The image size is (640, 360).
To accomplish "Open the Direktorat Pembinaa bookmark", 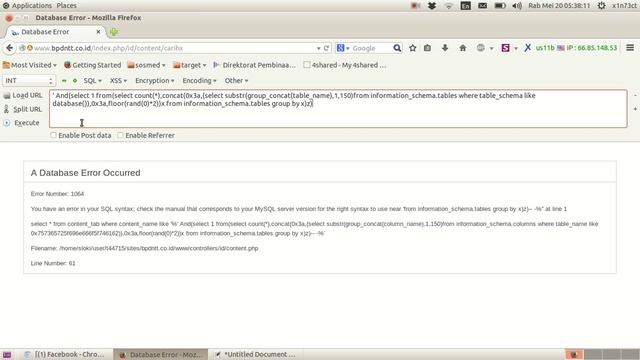I will pos(255,65).
